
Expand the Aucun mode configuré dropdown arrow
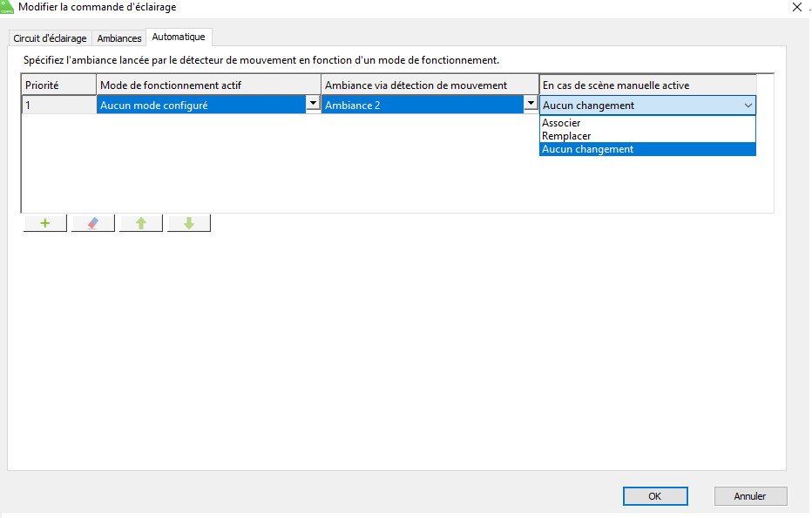click(312, 104)
